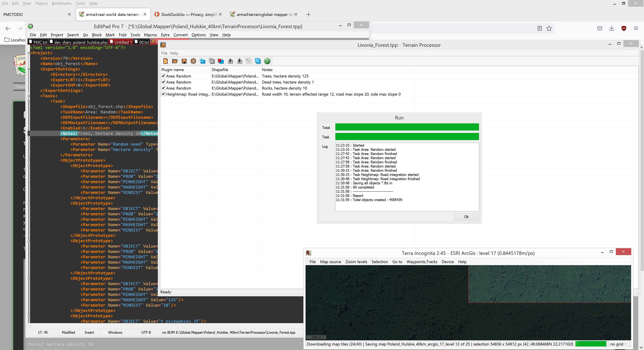Collapse the Task element fold marker
The image size is (644, 350).
pos(29,101)
